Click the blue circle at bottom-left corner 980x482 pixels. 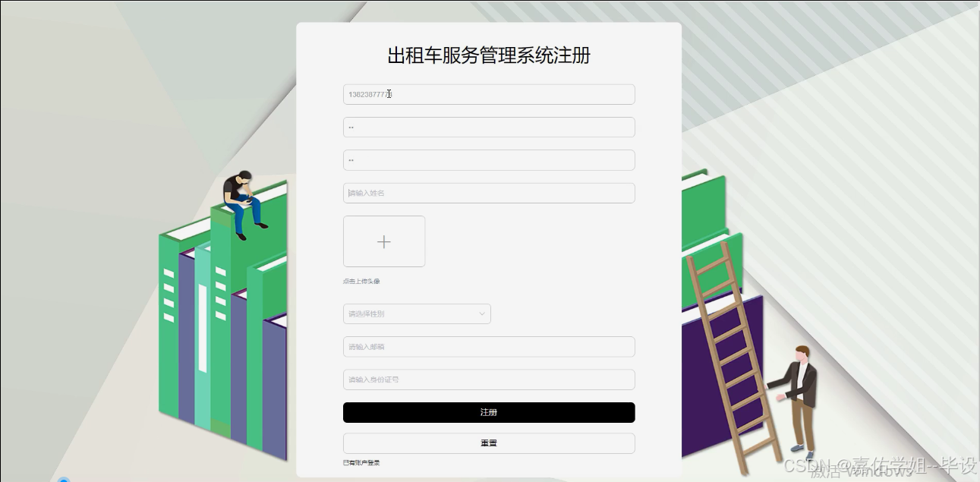pos(64,479)
